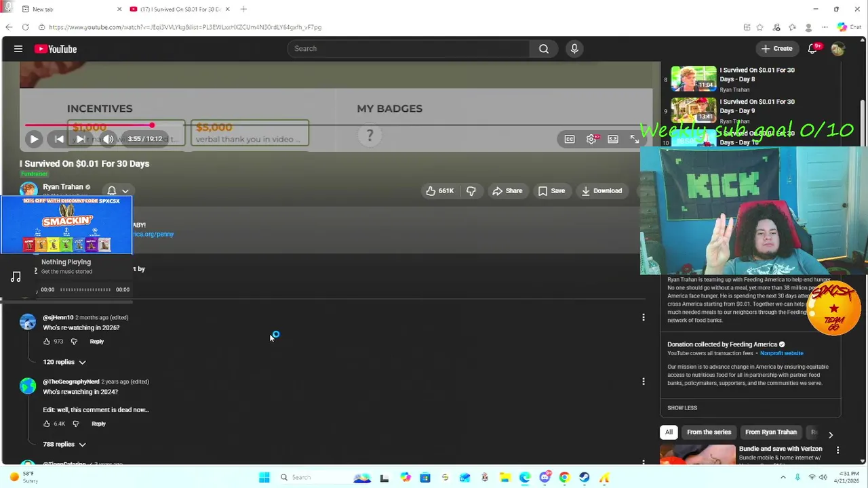The image size is (868, 488).
Task: Click the search magnifier button
Action: click(544, 49)
